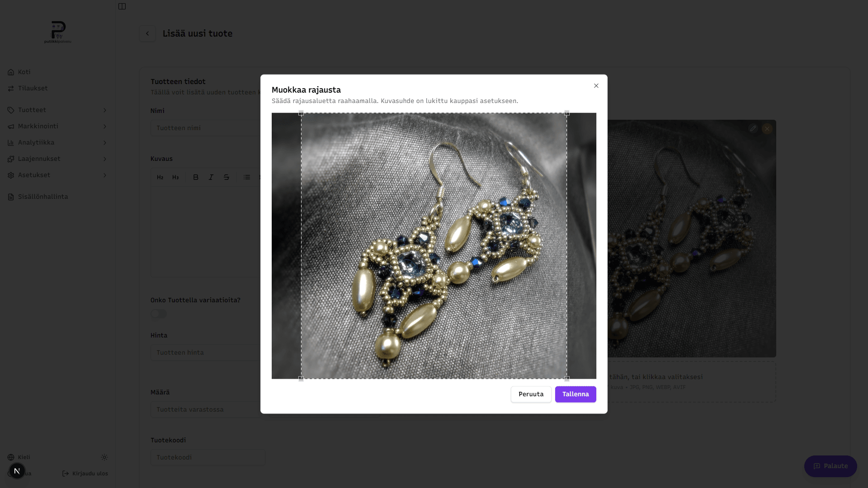Click the Koti home icon

pos(11,72)
